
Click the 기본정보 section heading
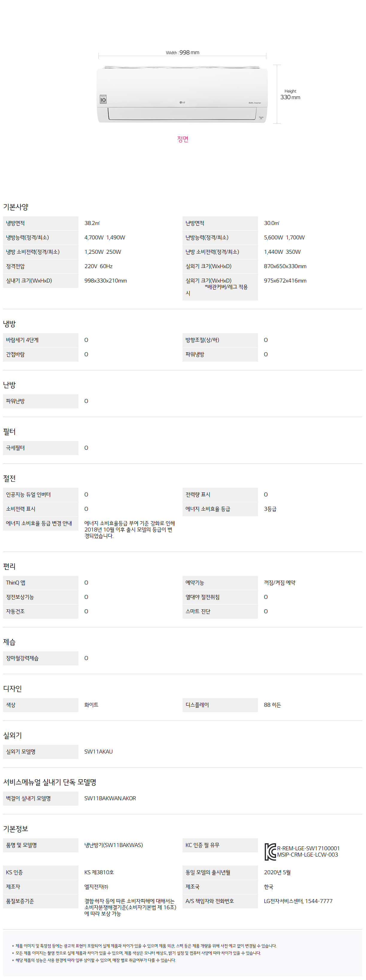[x=16, y=829]
